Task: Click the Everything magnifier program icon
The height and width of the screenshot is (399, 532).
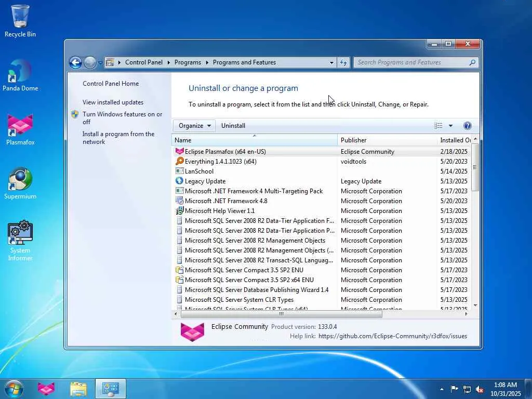Action: [179, 161]
